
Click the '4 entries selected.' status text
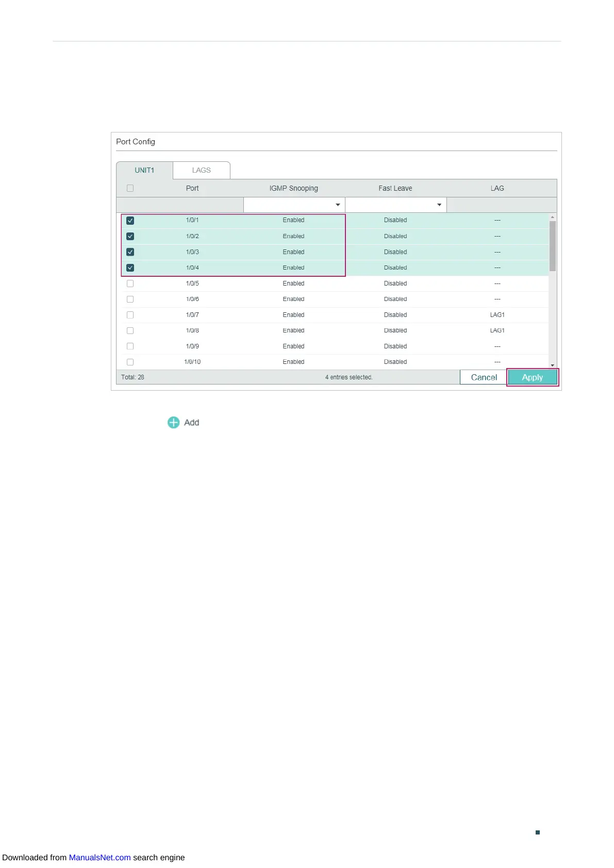click(x=349, y=377)
